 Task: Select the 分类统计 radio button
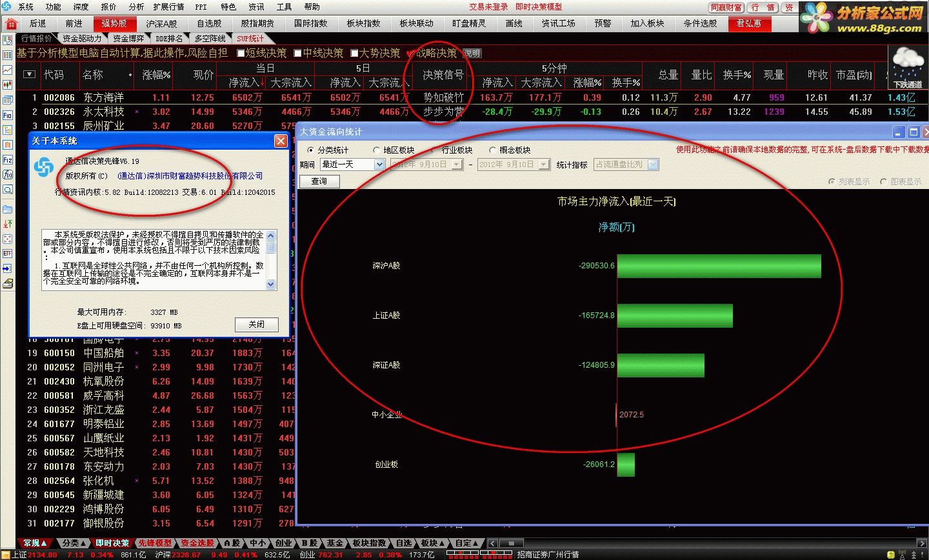click(x=310, y=150)
